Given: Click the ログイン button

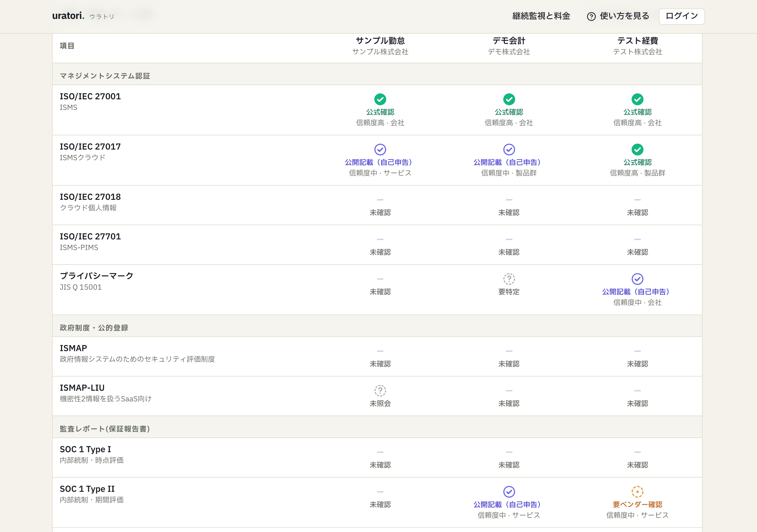Looking at the screenshot, I should [682, 16].
